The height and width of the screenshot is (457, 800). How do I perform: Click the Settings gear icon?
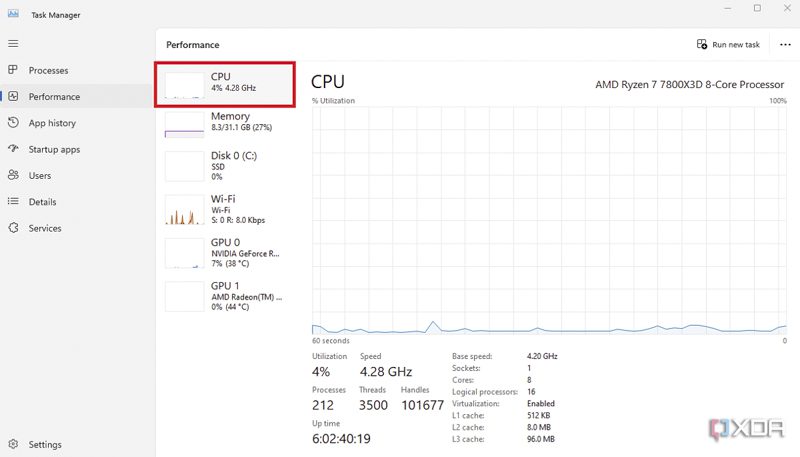coord(13,444)
